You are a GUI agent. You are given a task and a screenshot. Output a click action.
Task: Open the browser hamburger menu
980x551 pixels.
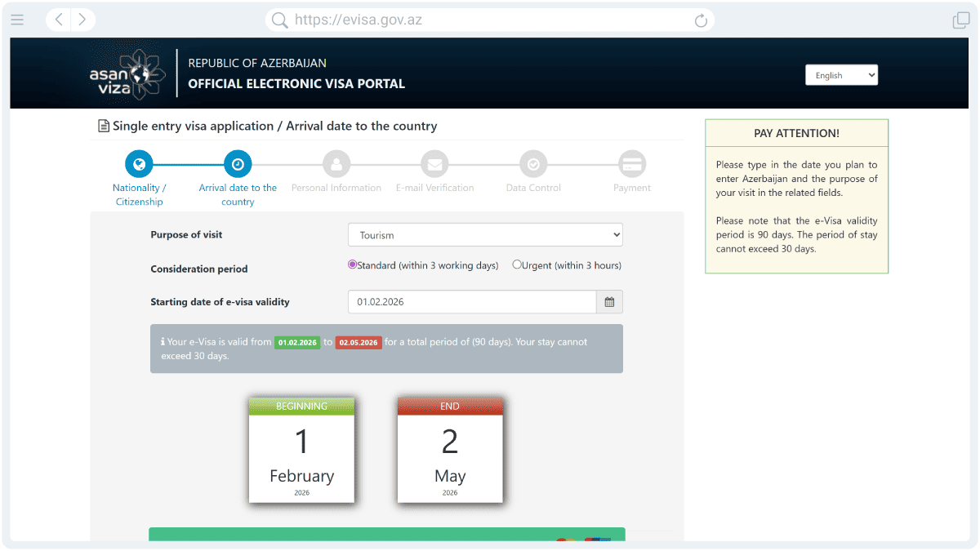click(x=17, y=20)
